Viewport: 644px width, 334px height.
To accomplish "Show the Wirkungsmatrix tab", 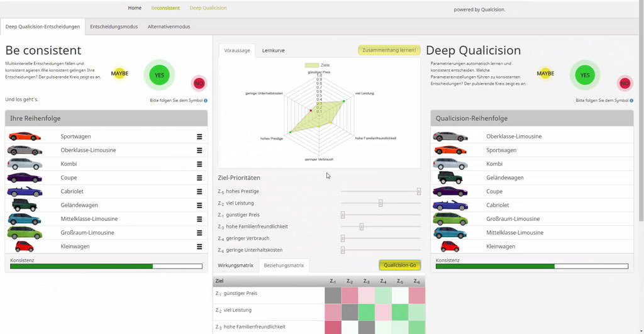I will (235, 265).
